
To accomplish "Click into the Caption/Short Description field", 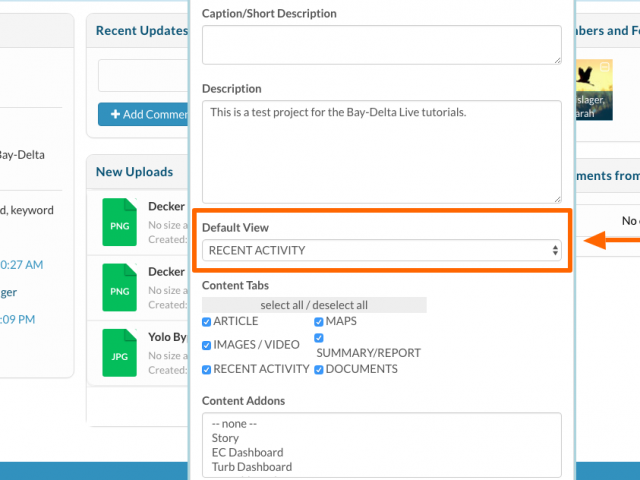I will click(x=382, y=45).
